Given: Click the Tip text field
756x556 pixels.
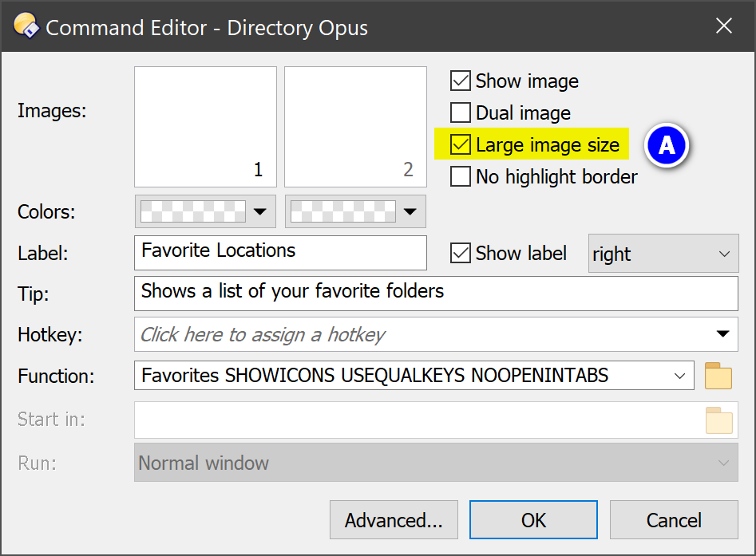Looking at the screenshot, I should click(436, 294).
